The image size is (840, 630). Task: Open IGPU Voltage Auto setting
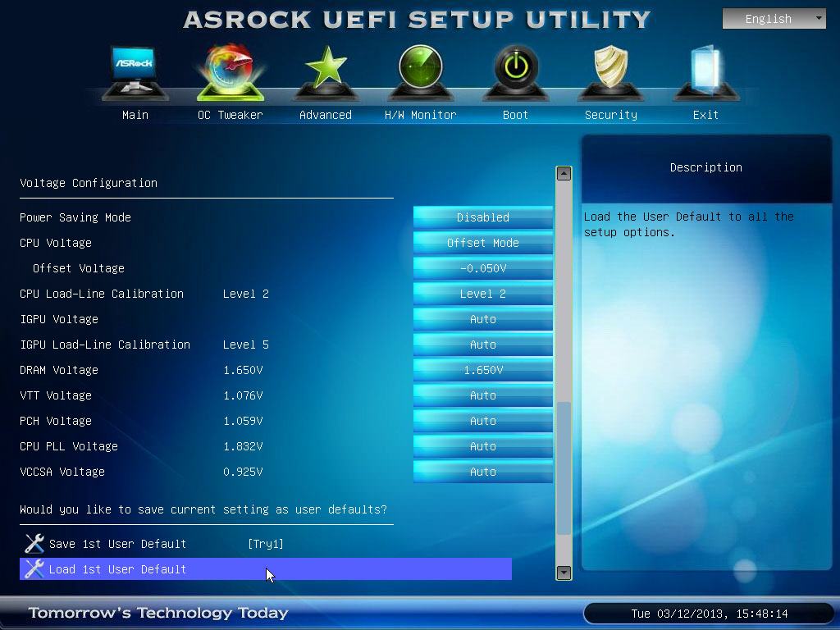click(x=482, y=319)
